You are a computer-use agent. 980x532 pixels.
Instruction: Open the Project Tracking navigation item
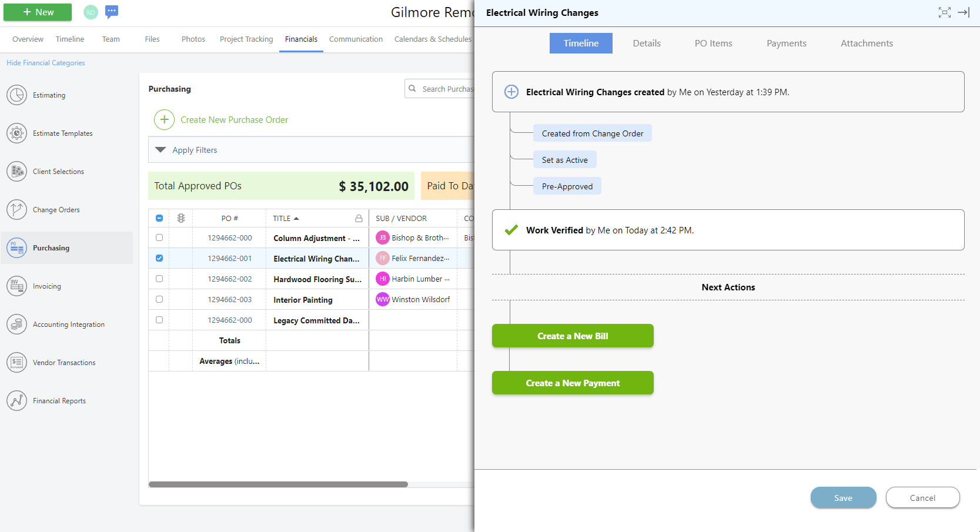(x=246, y=39)
